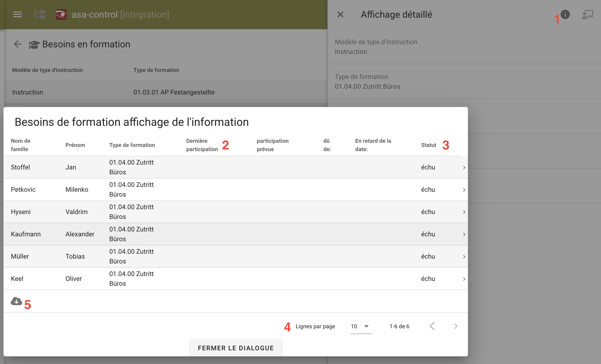Viewport: 601px width, 364px height.
Task: Sort by the Statut column header
Action: (x=428, y=145)
